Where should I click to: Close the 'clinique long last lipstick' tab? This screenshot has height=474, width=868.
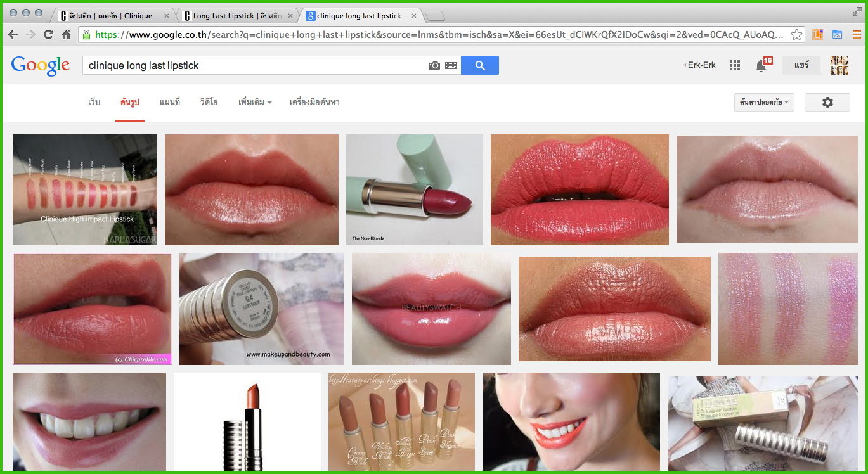[413, 16]
